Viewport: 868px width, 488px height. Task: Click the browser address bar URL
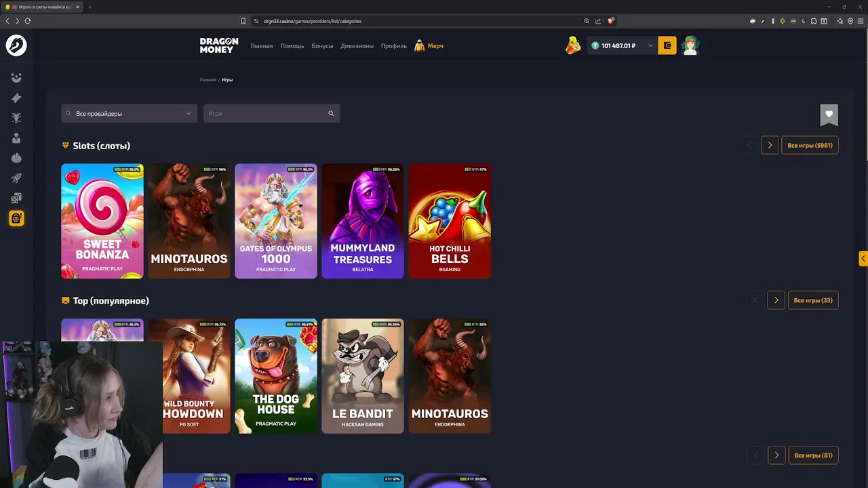point(312,21)
